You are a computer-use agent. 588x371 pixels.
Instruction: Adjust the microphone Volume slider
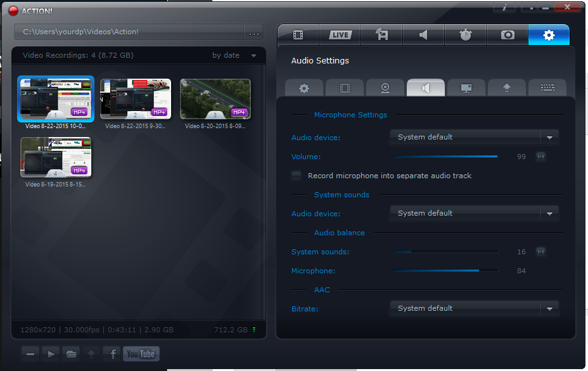[445, 156]
